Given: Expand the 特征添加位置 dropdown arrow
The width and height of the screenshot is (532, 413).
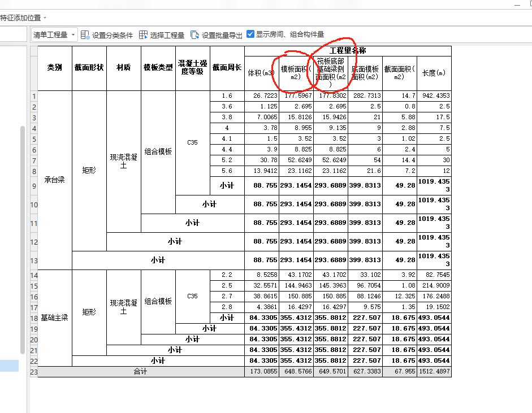Looking at the screenshot, I should coord(45,18).
